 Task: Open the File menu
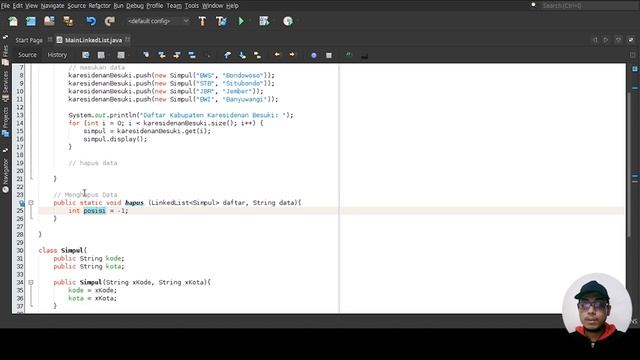click(x=5, y=6)
